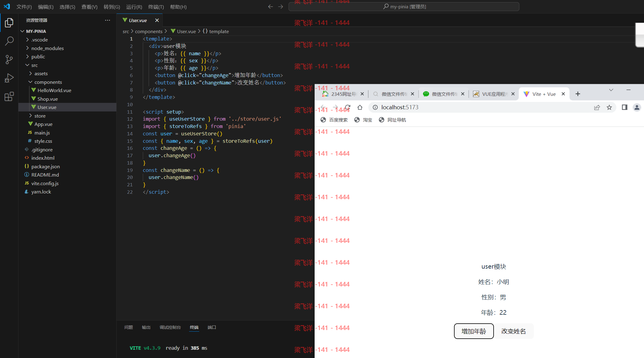Viewport: 644px width, 358px height.
Task: Bookmark this page with star icon
Action: coord(609,107)
